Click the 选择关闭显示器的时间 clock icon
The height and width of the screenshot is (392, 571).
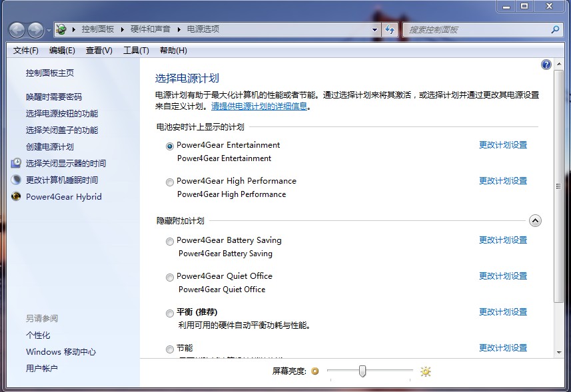point(16,163)
